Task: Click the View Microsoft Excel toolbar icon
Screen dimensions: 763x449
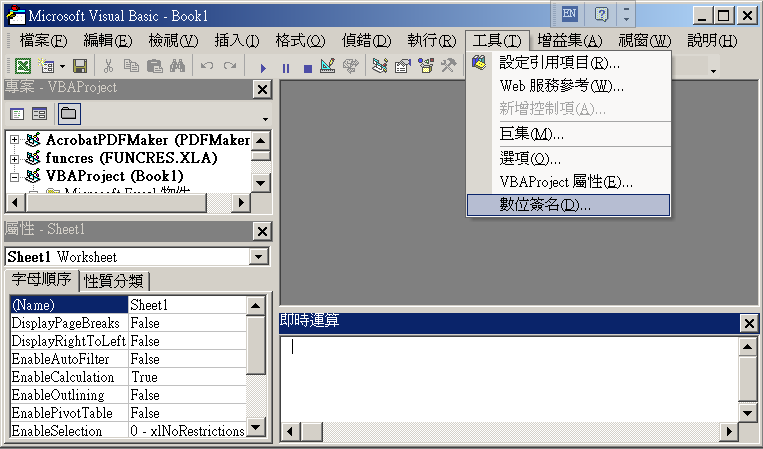Action: tap(22, 66)
